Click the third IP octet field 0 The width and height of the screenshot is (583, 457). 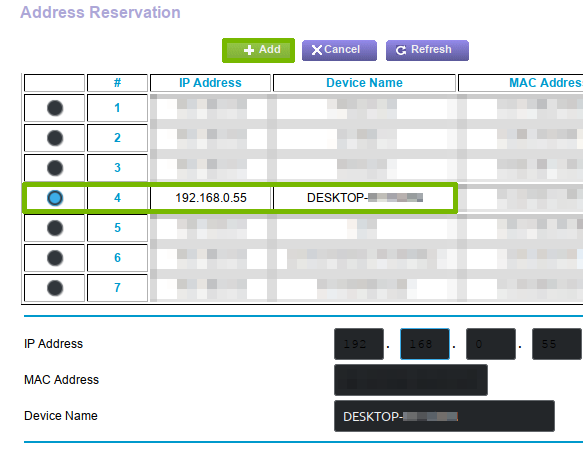pyautogui.click(x=491, y=344)
